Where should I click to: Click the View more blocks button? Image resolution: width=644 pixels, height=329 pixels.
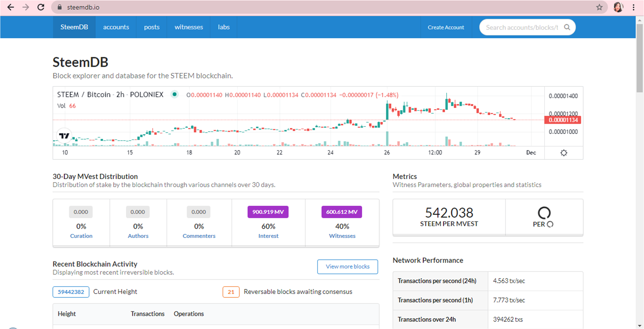[348, 267]
